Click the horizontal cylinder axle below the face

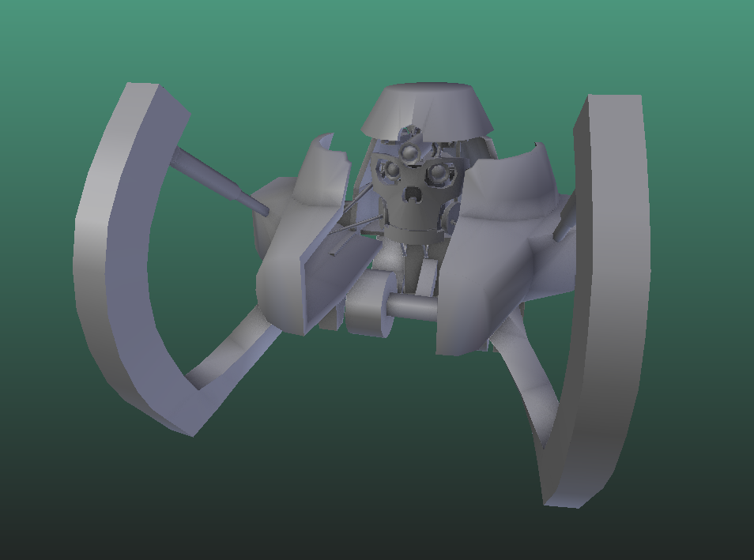coord(411,306)
